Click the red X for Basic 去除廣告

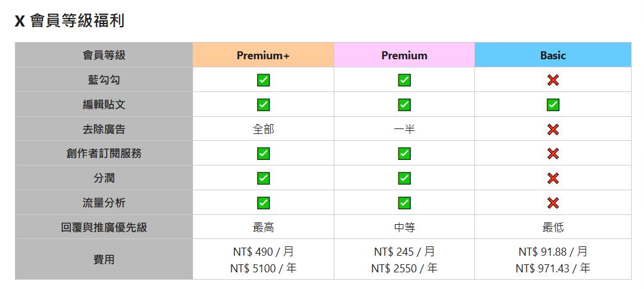coord(553,130)
